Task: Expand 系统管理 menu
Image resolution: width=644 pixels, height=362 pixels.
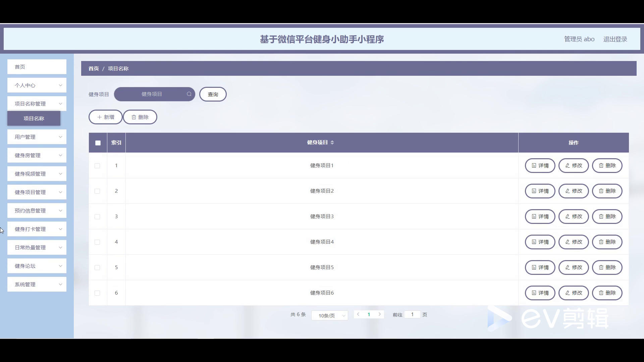Action: pos(37,285)
